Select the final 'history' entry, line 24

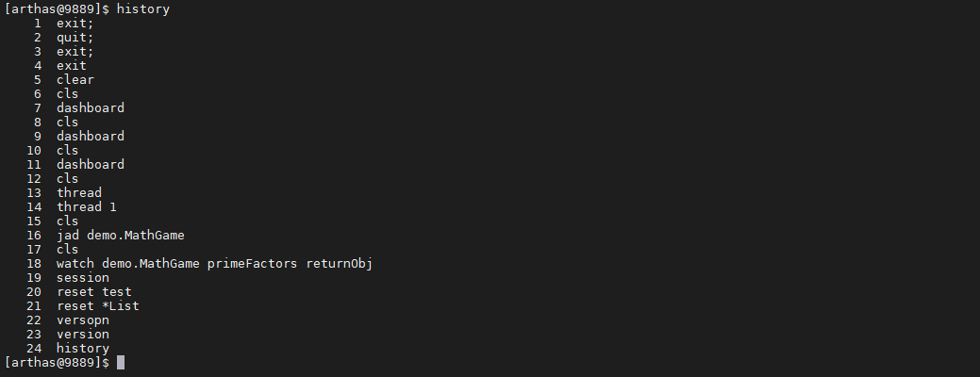83,349
